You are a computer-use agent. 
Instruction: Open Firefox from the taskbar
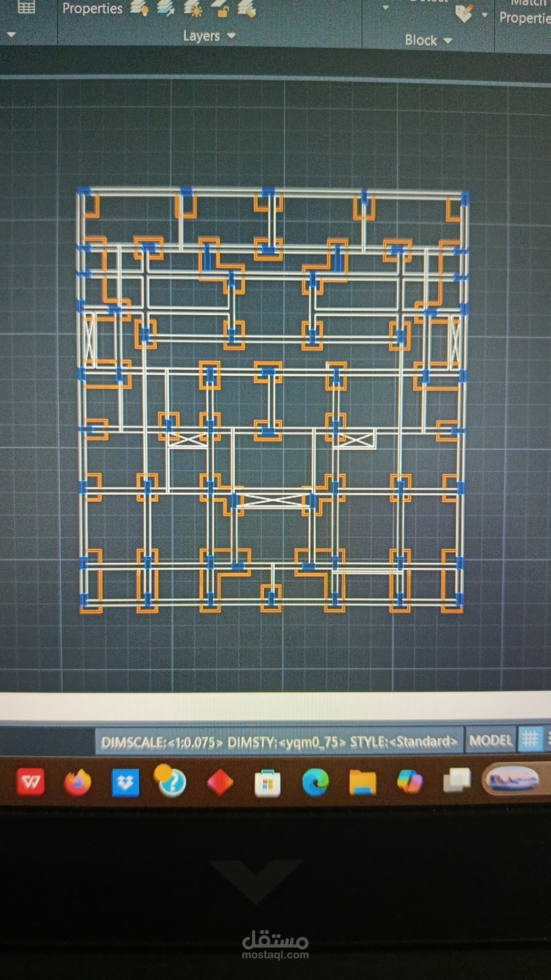pyautogui.click(x=78, y=782)
